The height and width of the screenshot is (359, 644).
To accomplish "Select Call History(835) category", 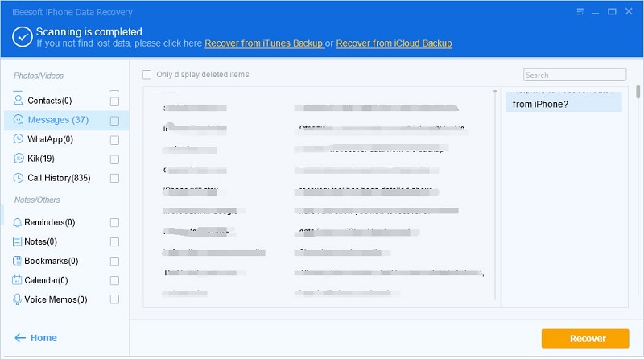I will point(59,178).
